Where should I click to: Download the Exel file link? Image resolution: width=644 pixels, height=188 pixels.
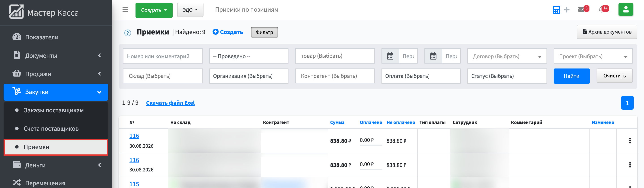170,103
